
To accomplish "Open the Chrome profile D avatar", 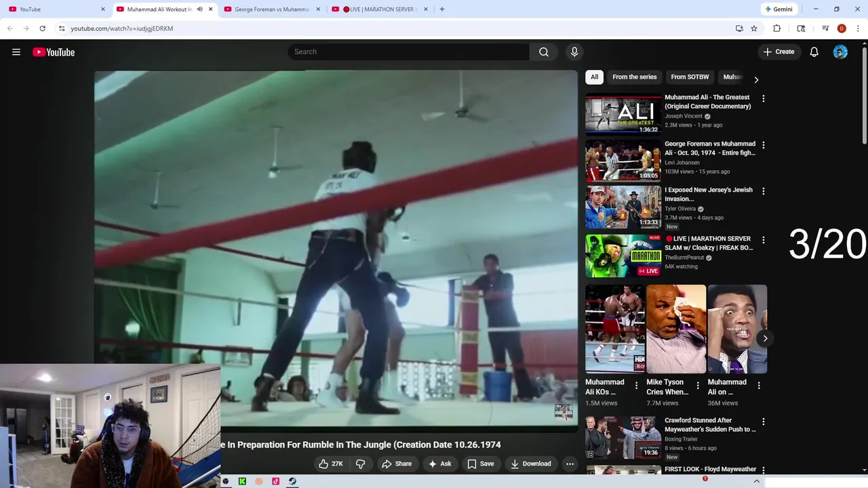I will pos(842,28).
